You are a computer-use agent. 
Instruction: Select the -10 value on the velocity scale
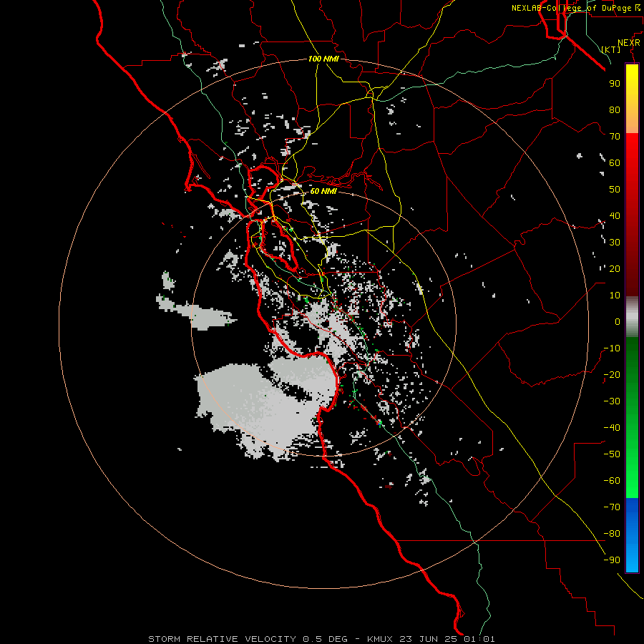click(612, 348)
